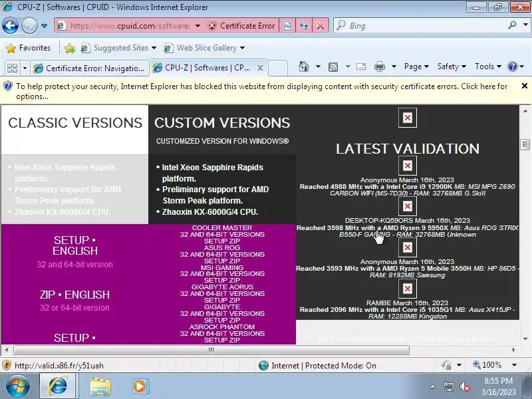532x399 pixels.
Task: Click the Protected Mode On status zone
Action: point(318,365)
